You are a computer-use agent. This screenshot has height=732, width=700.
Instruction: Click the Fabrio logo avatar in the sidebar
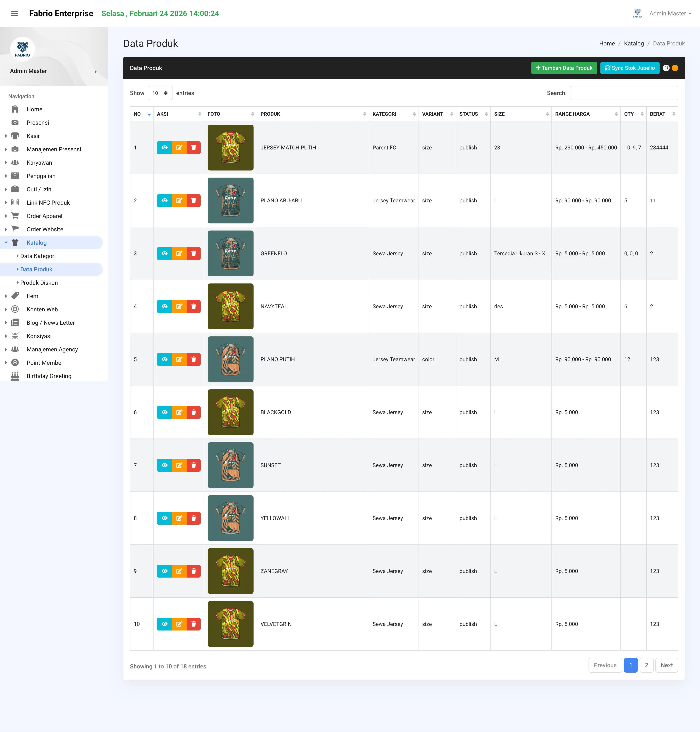tap(22, 49)
